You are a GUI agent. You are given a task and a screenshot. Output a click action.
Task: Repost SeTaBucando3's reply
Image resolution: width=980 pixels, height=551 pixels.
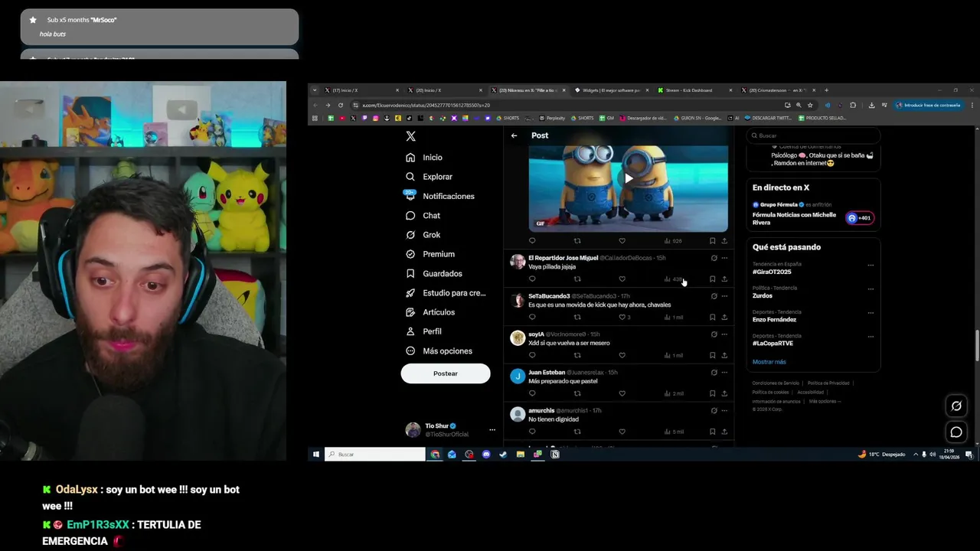577,317
